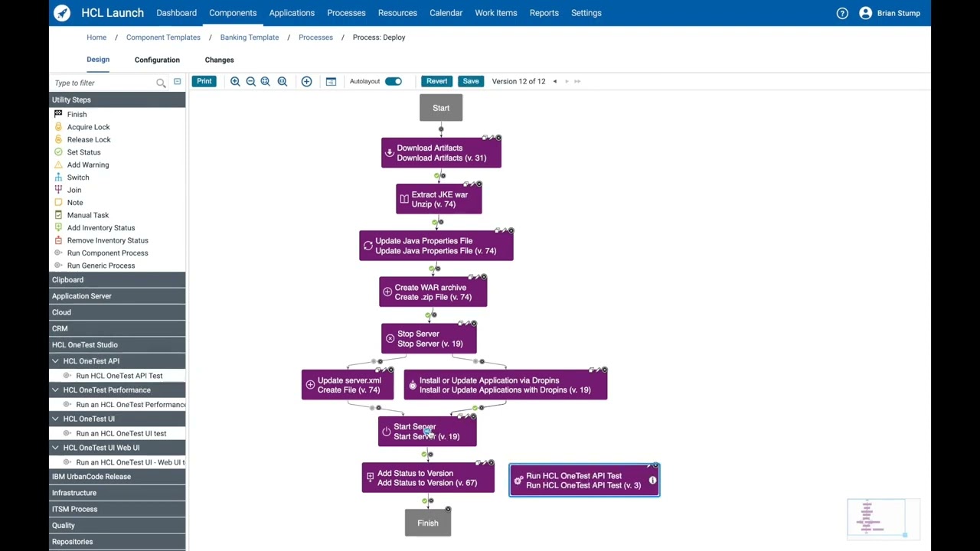Image resolution: width=980 pixels, height=551 pixels.
Task: Click the Finish flag icon in Utility Steps
Action: (58, 114)
